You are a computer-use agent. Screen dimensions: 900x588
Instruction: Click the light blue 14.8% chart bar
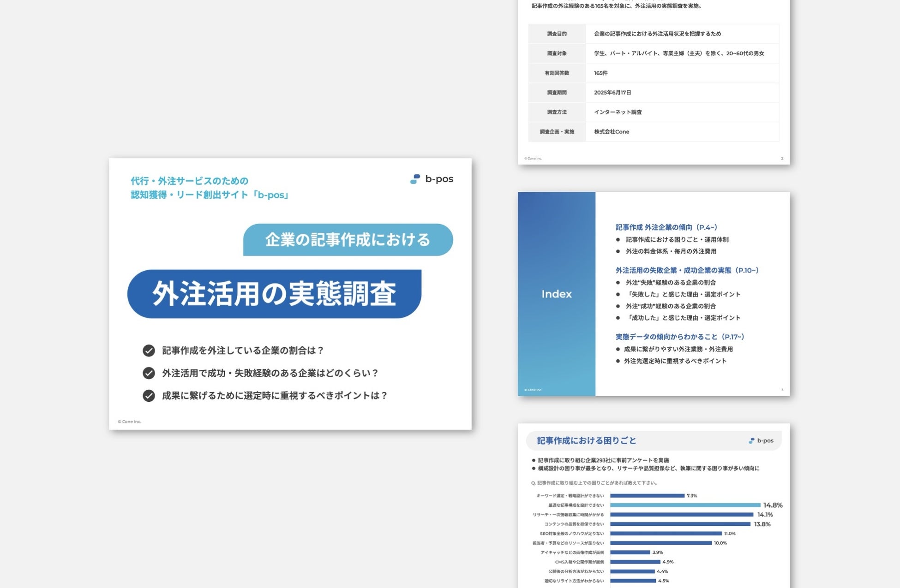pos(685,505)
